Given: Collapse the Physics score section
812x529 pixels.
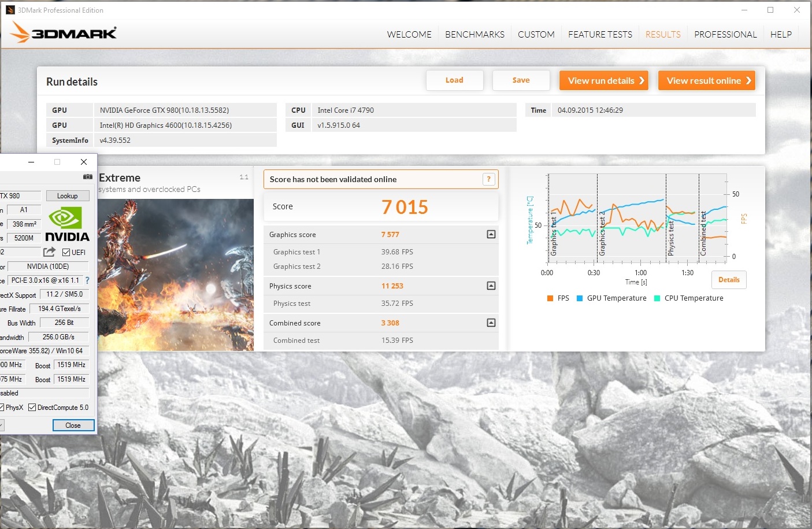Looking at the screenshot, I should point(491,286).
